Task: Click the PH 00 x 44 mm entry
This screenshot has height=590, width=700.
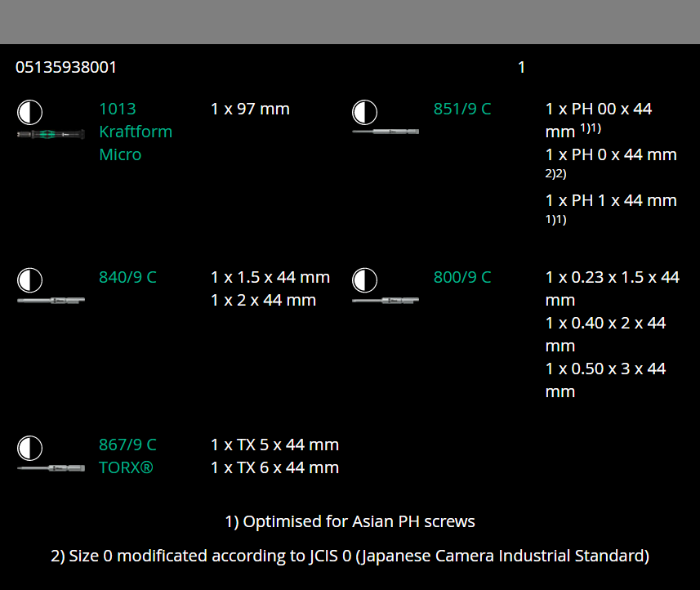Action: (599, 119)
